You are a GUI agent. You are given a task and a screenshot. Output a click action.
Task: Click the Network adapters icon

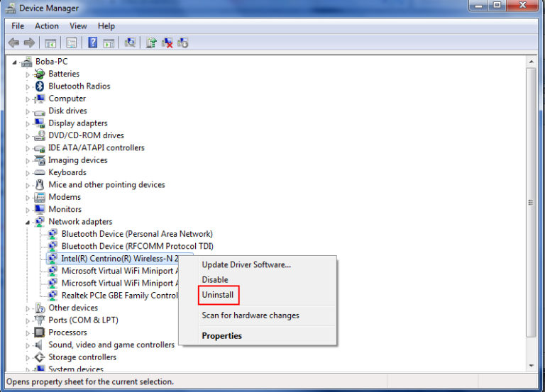pyautogui.click(x=39, y=222)
